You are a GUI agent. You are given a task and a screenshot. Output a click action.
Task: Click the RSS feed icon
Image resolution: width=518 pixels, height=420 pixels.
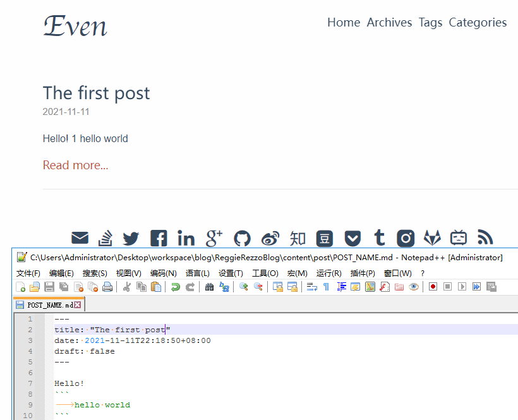coord(485,237)
